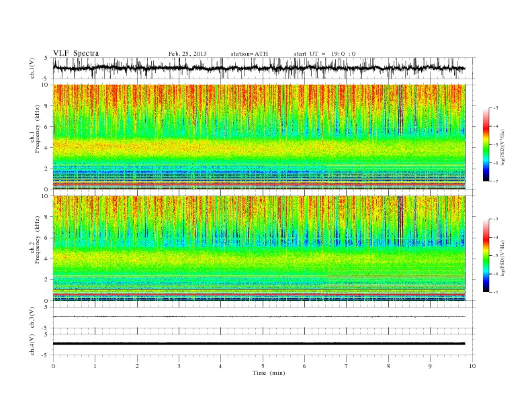Click the date 'Feb. 25, 2013'
The image size is (532, 411).
(x=187, y=54)
